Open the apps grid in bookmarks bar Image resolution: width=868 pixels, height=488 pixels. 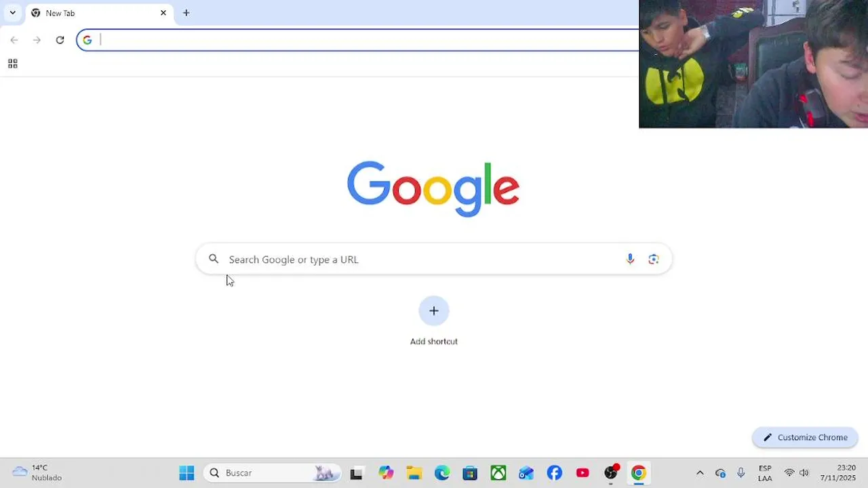pos(12,64)
